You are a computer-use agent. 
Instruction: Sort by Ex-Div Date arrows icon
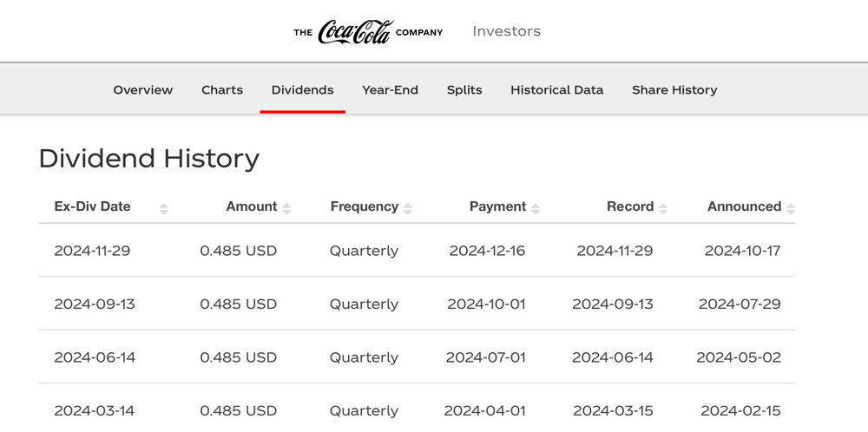tap(163, 208)
